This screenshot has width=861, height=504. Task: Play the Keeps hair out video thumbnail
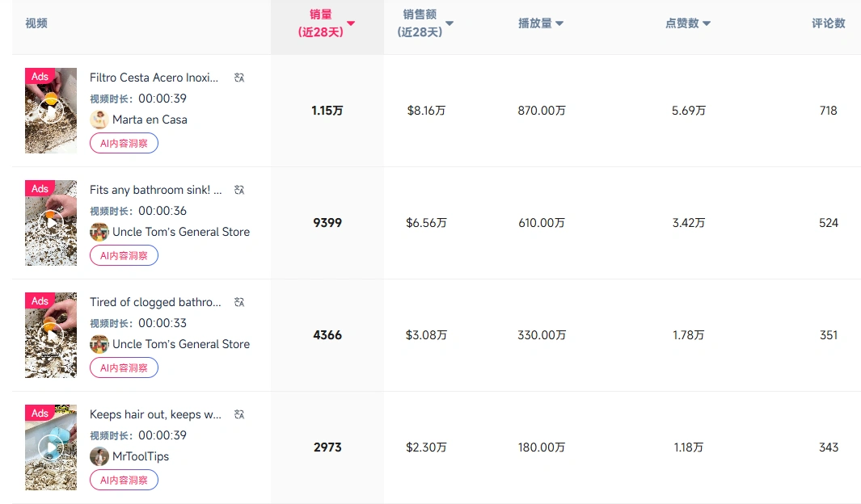(x=51, y=447)
